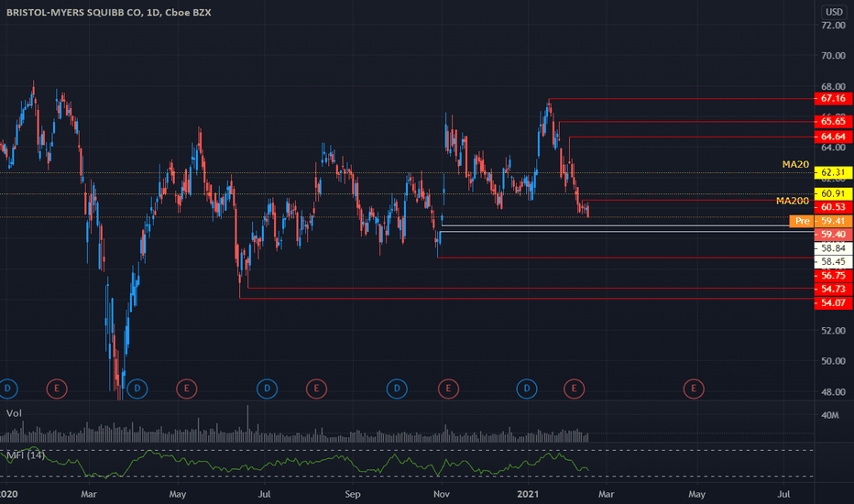
Task: Click the white 58.45 price tag
Action: click(x=833, y=261)
